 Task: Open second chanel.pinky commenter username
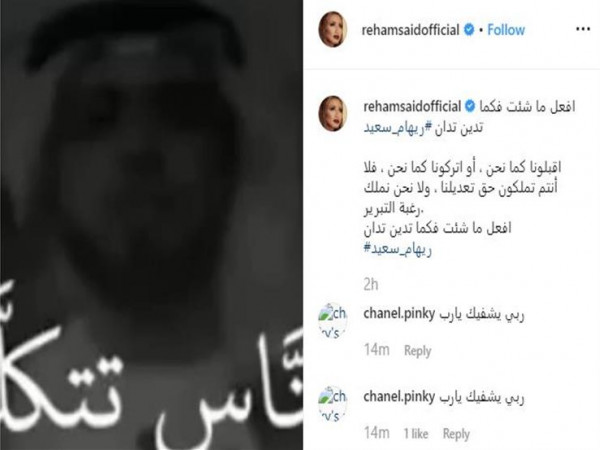click(x=399, y=397)
